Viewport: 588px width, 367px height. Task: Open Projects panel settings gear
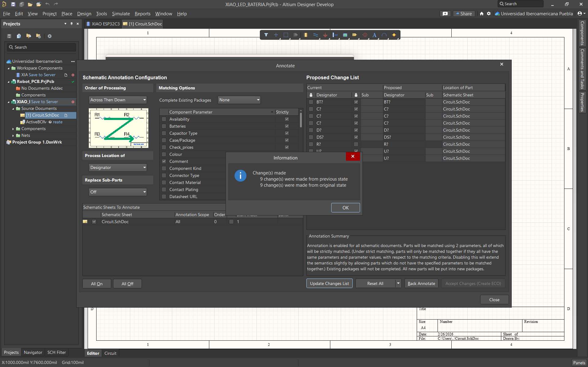49,36
